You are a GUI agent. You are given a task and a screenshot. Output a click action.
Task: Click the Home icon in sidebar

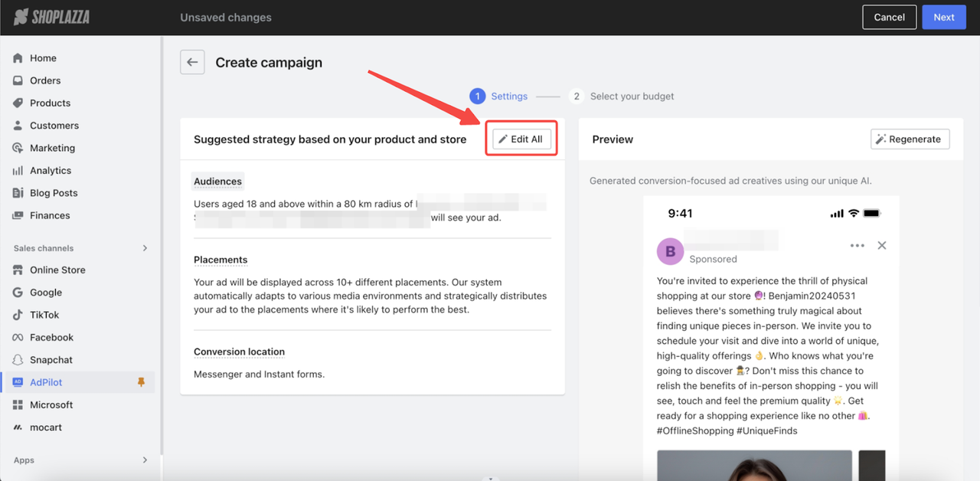pos(18,58)
